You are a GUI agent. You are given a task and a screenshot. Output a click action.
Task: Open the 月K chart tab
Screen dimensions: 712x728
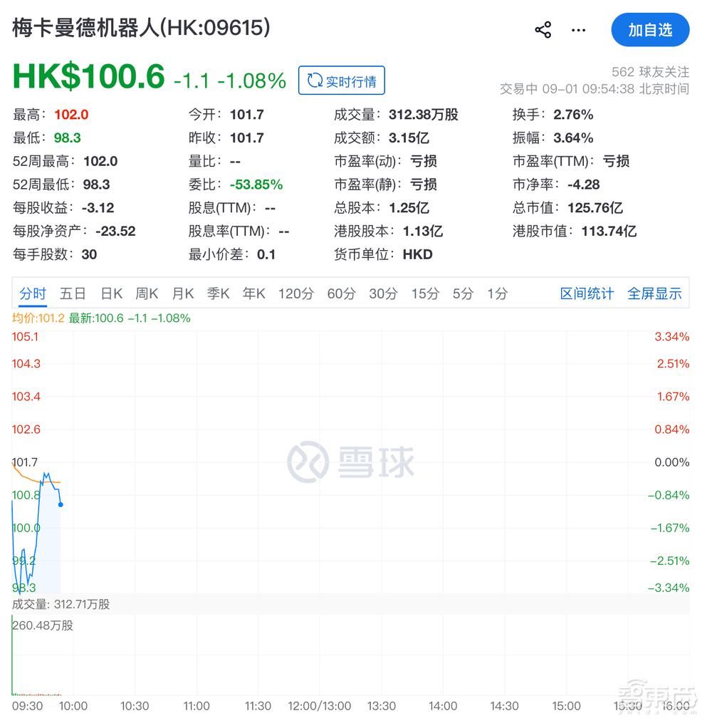[183, 293]
